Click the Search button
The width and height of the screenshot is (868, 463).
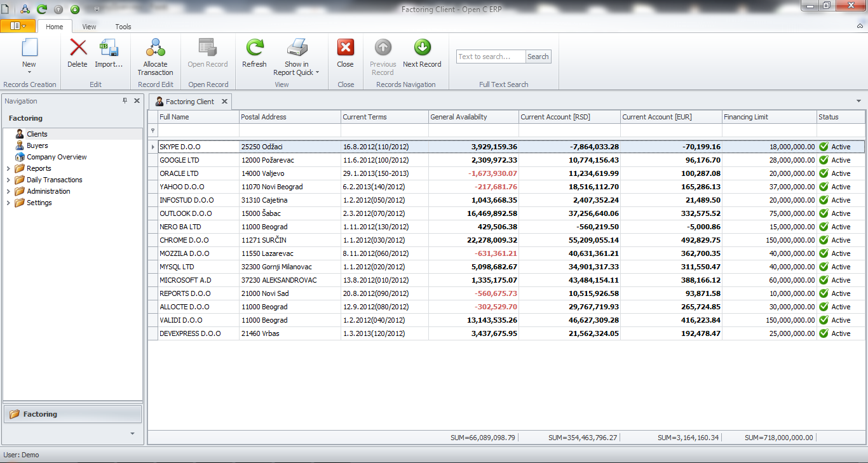pyautogui.click(x=538, y=57)
